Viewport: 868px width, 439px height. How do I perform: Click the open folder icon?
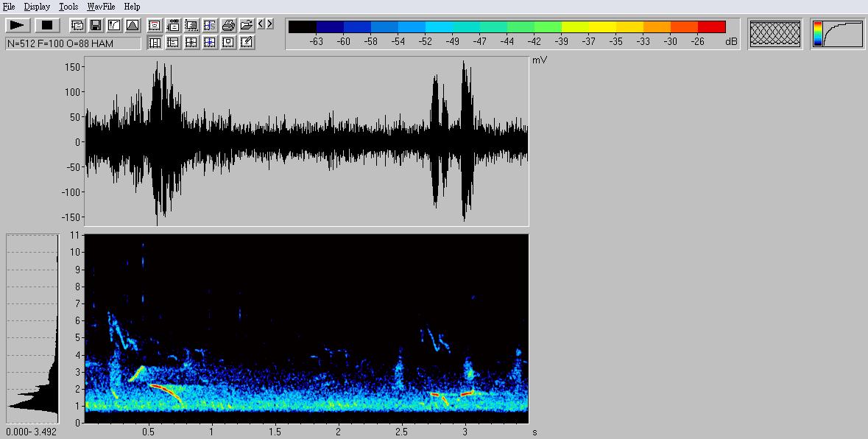247,25
